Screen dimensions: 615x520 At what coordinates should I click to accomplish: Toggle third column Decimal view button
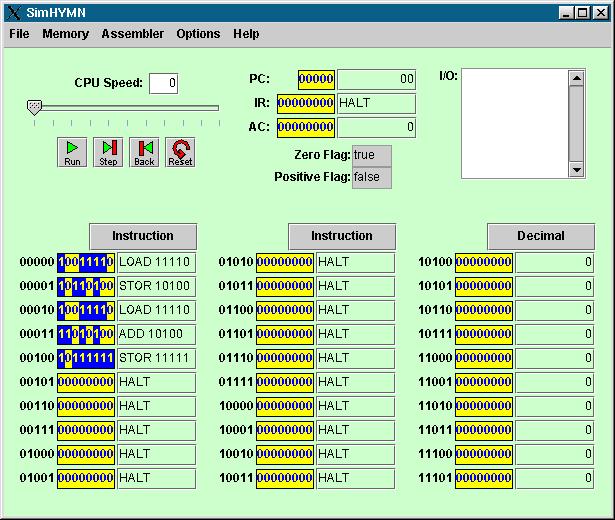[541, 236]
